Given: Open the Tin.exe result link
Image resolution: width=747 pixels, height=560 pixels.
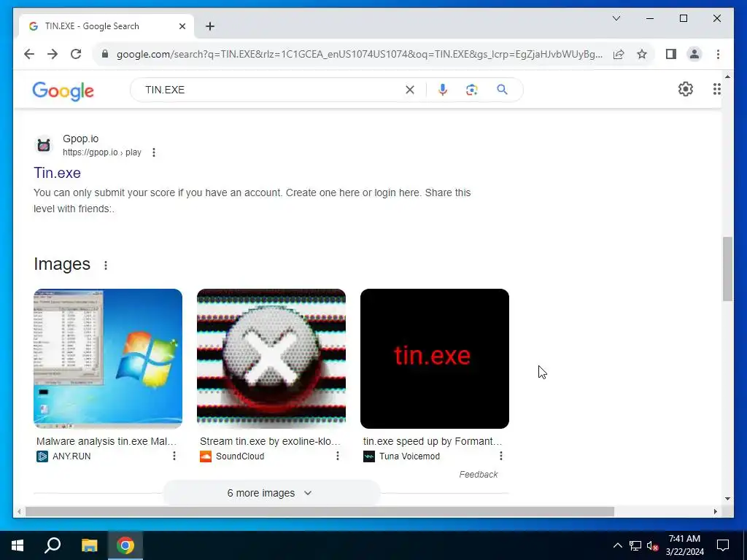Looking at the screenshot, I should 57,173.
